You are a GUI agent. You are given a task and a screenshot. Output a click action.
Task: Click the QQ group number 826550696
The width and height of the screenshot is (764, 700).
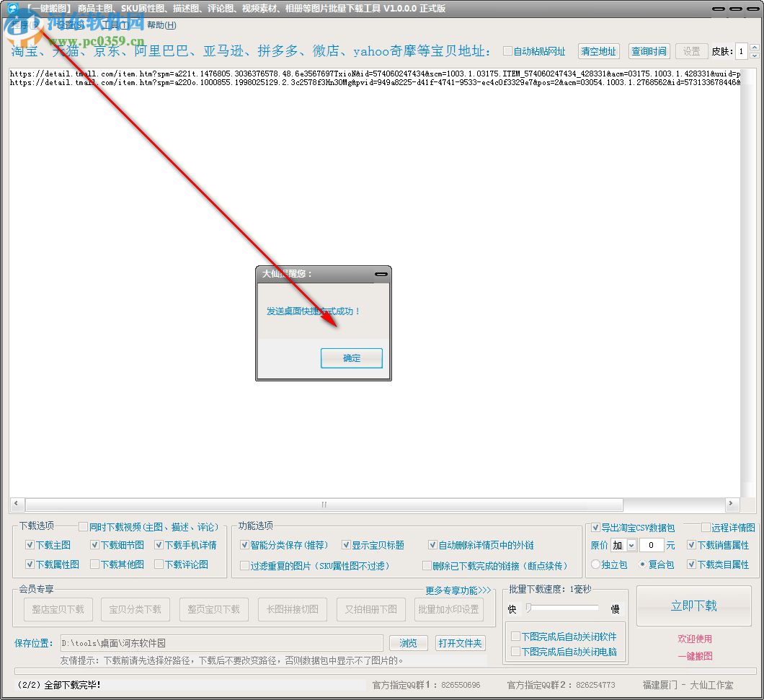click(461, 685)
